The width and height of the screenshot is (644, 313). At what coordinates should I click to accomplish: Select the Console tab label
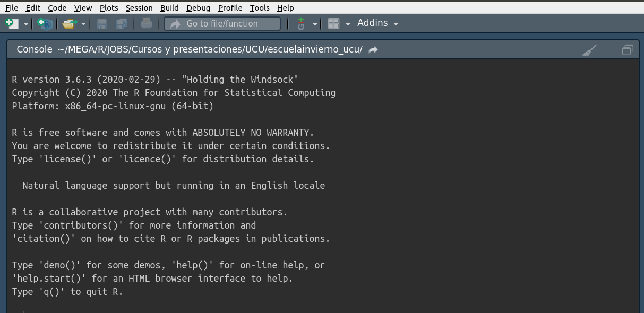pos(35,49)
